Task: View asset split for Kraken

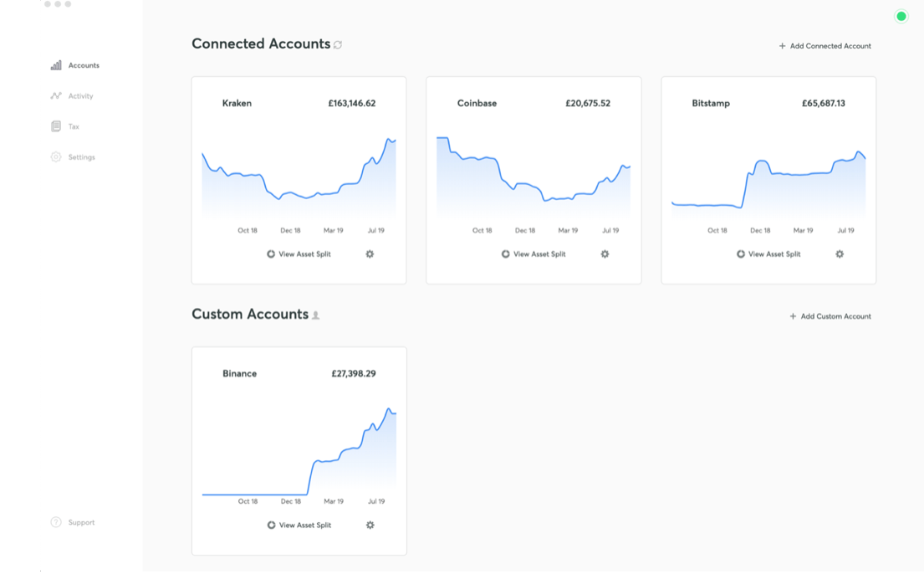Action: [299, 254]
